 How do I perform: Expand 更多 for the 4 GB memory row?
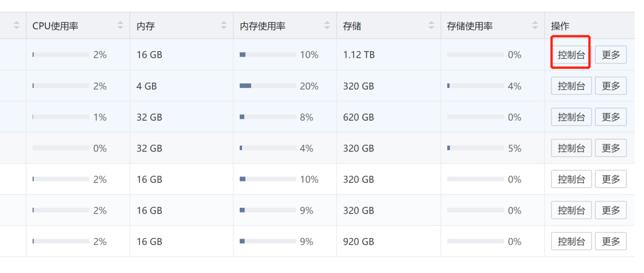pyautogui.click(x=611, y=86)
